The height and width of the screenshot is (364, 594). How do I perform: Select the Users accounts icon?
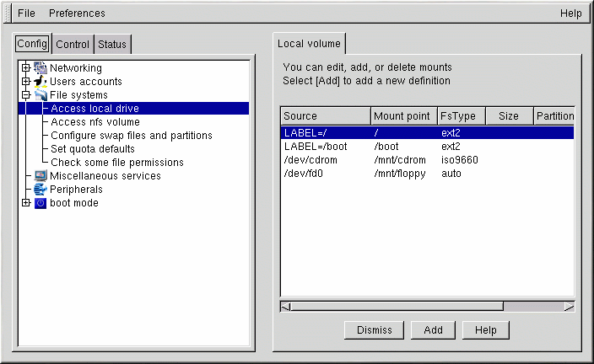click(x=40, y=82)
